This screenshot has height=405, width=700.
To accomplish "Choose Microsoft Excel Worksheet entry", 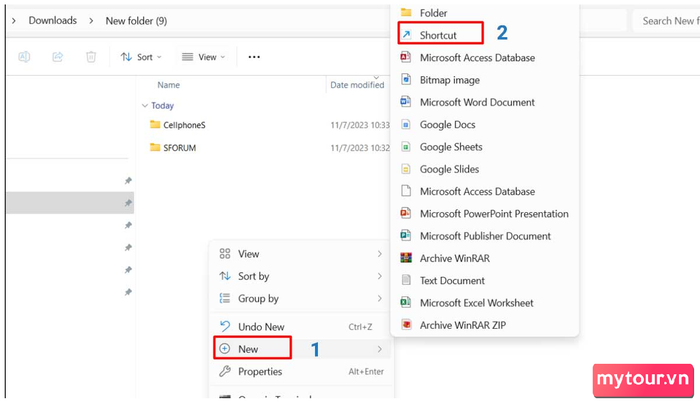I will pyautogui.click(x=485, y=303).
